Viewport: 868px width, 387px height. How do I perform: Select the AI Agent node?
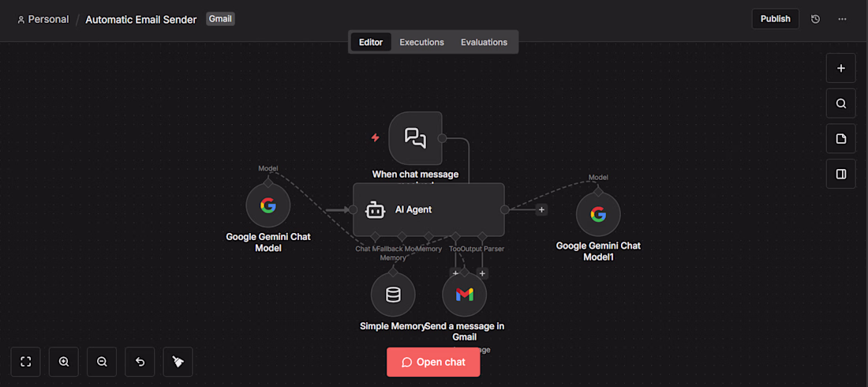tap(428, 209)
